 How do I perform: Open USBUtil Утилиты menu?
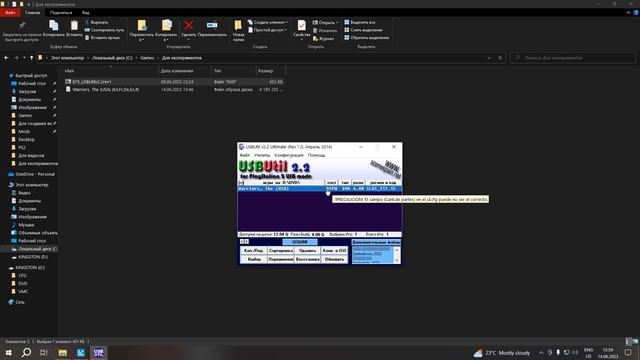click(x=262, y=155)
